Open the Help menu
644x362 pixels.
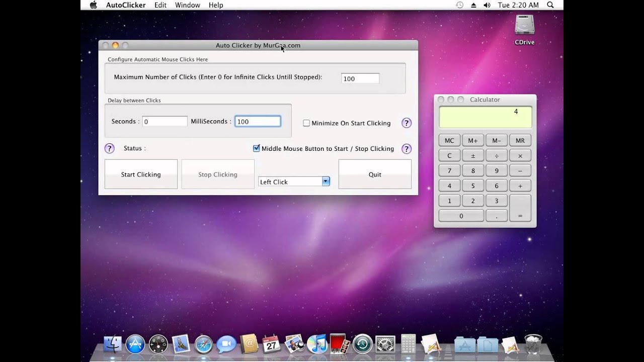pyautogui.click(x=216, y=5)
